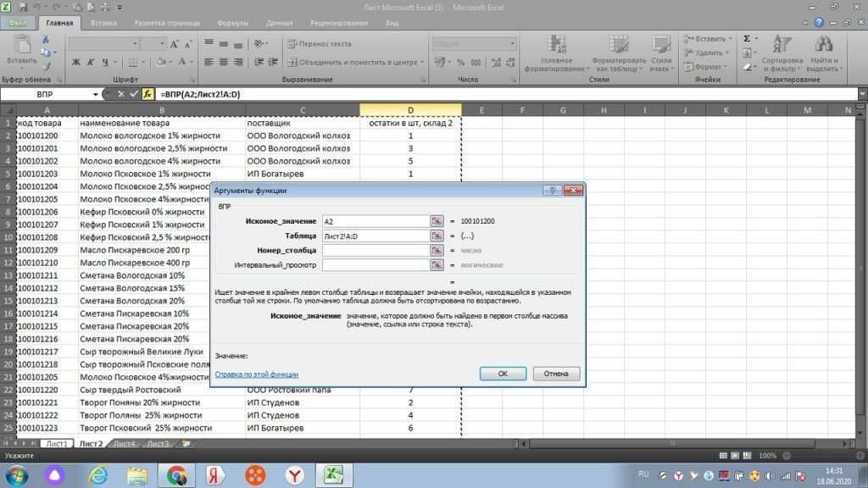Click the range selector icon for Номер_столбца
Viewport: 868px width, 488px height.
[437, 251]
